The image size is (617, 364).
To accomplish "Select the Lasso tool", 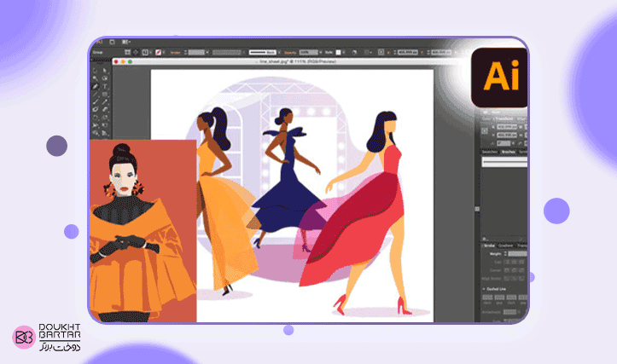I will (x=105, y=78).
